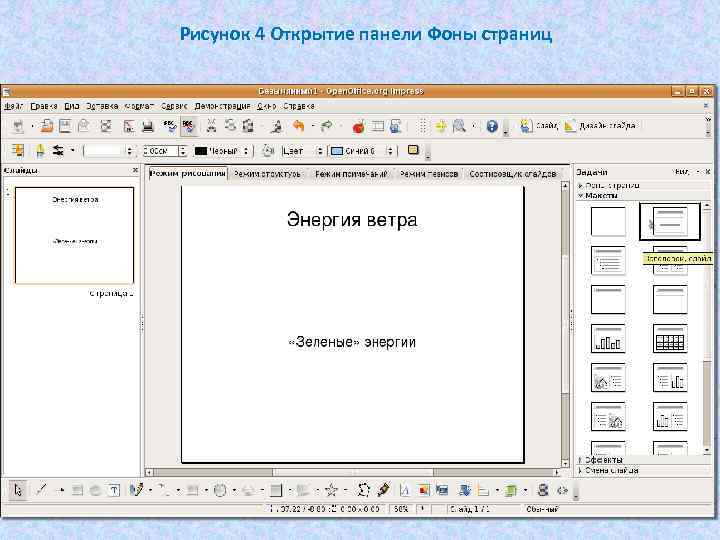Click the Paste clipboard icon
Image resolution: width=720 pixels, height=540 pixels.
248,126
